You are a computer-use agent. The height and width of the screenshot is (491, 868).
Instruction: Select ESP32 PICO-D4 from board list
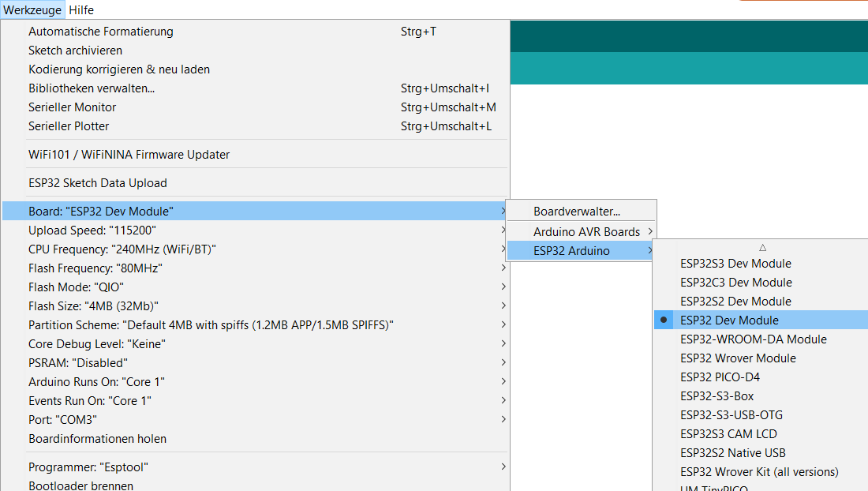click(720, 377)
